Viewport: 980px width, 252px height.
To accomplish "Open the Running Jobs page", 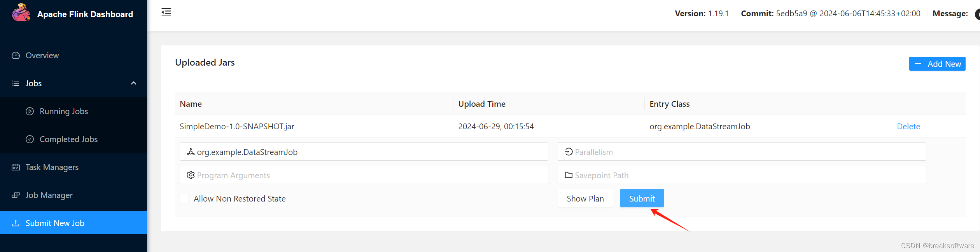I will 64,111.
